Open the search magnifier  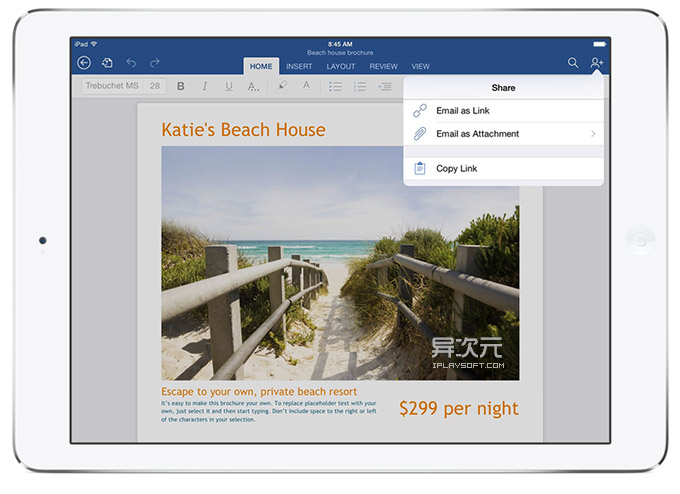click(573, 63)
